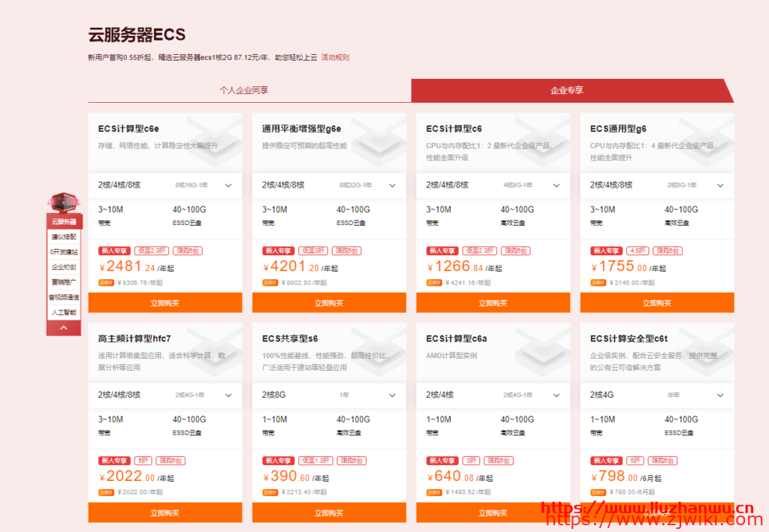Click 立即购买 for ECS计算型c6a
This screenshot has width=769, height=532.
point(493,512)
